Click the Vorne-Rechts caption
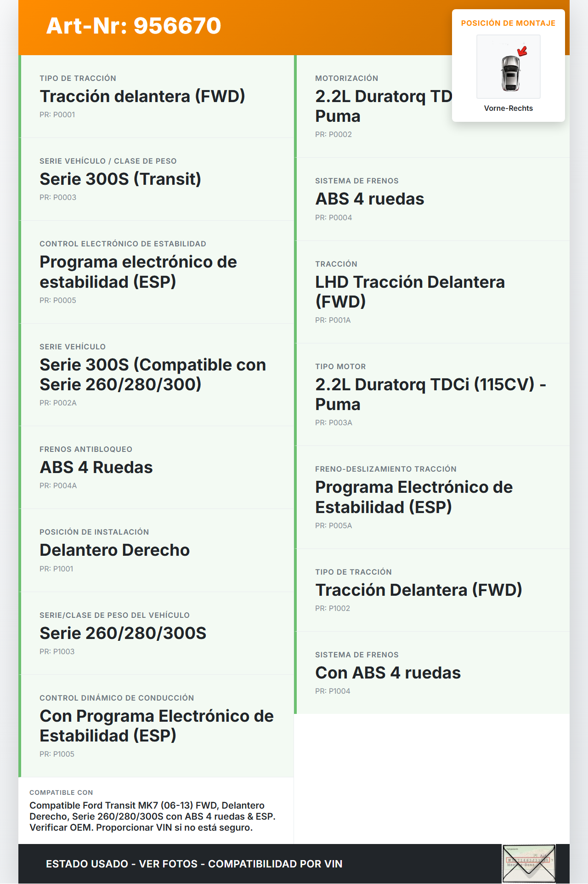Viewport: 588px width, 884px height. coord(508,108)
